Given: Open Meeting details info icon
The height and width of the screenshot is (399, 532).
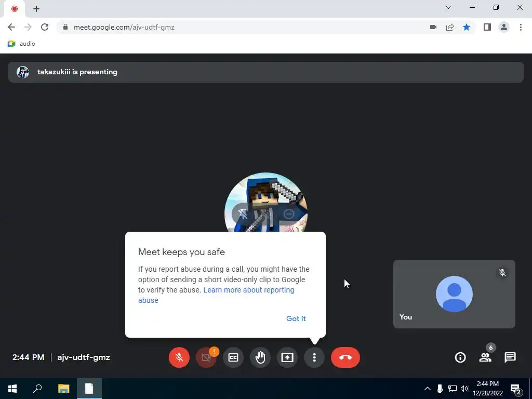Looking at the screenshot, I should 460,357.
